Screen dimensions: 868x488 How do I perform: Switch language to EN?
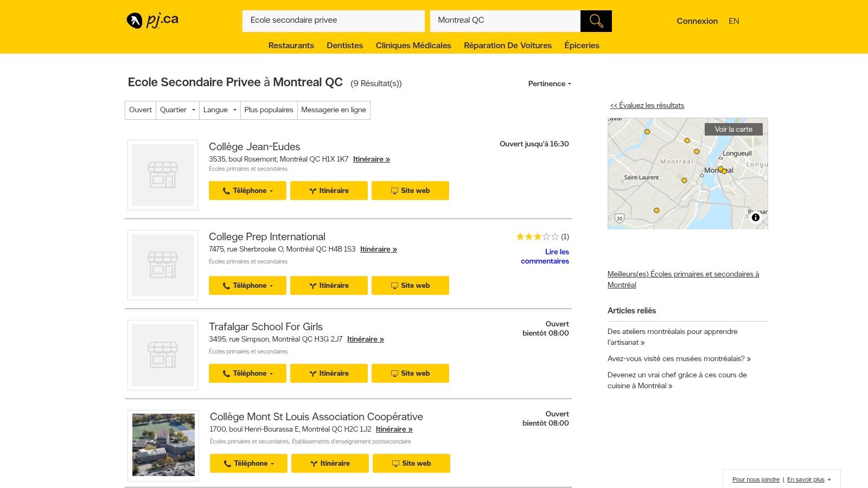coord(733,21)
